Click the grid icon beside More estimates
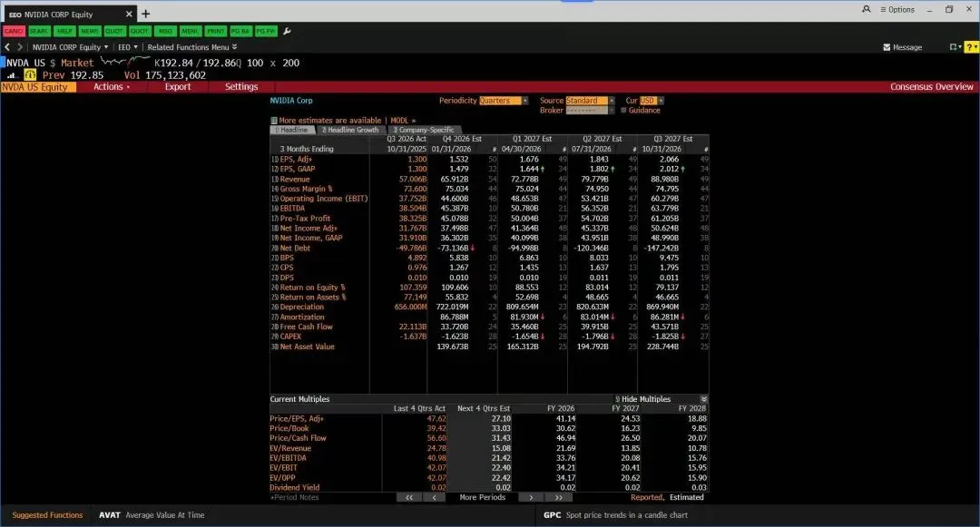The image size is (980, 527). pyautogui.click(x=274, y=121)
